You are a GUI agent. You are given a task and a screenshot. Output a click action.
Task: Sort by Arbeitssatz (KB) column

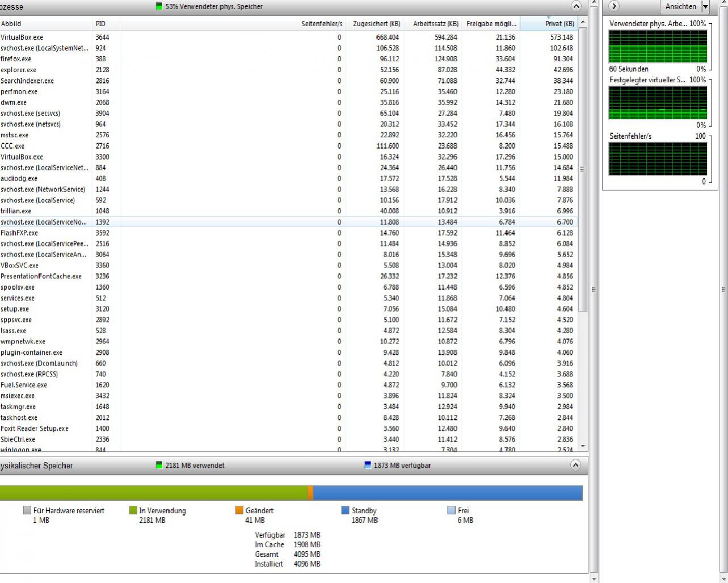point(433,24)
